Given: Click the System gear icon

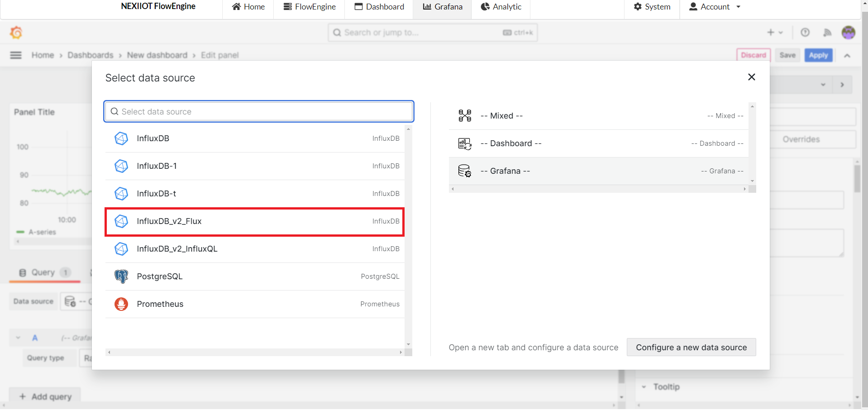Looking at the screenshot, I should tap(638, 7).
